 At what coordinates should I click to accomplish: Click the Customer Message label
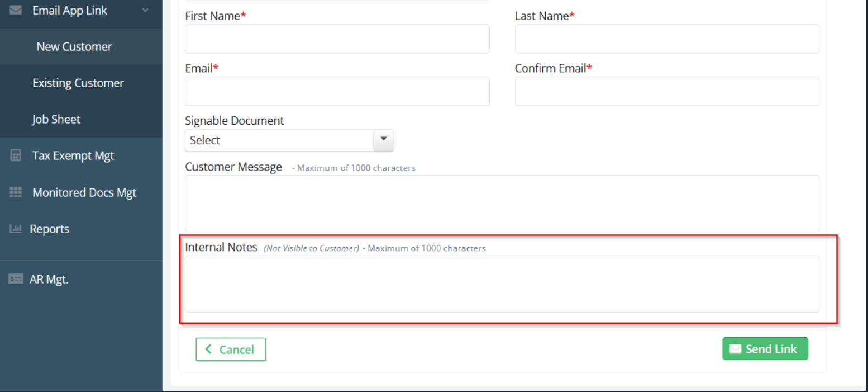pos(233,167)
